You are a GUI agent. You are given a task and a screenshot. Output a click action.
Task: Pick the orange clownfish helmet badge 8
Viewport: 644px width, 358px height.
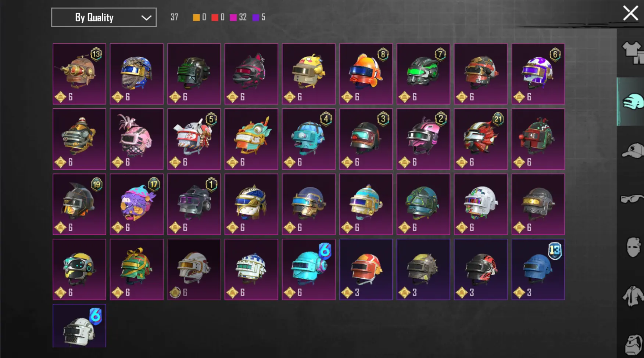pyautogui.click(x=366, y=74)
